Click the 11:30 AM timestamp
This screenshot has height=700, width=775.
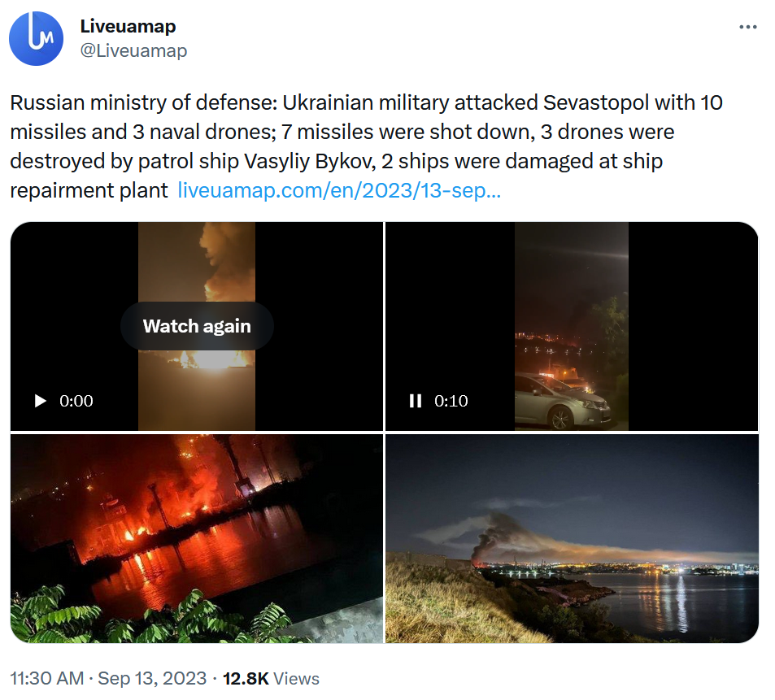click(x=47, y=678)
